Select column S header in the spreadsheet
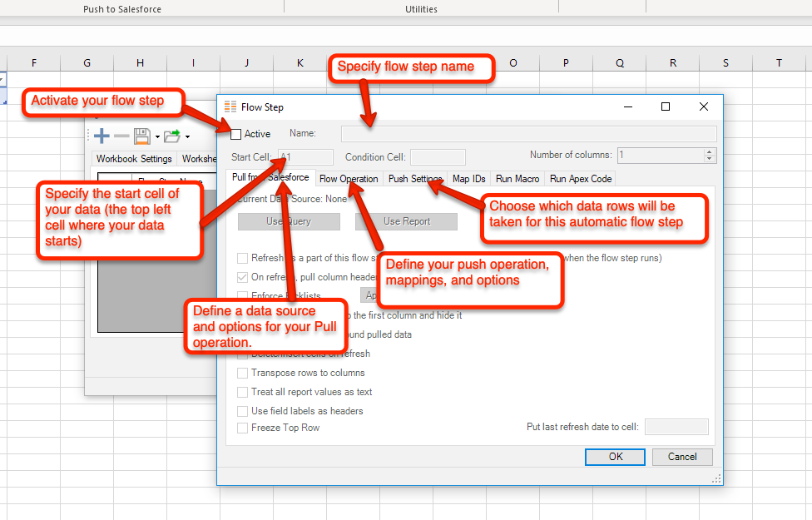 pos(725,62)
